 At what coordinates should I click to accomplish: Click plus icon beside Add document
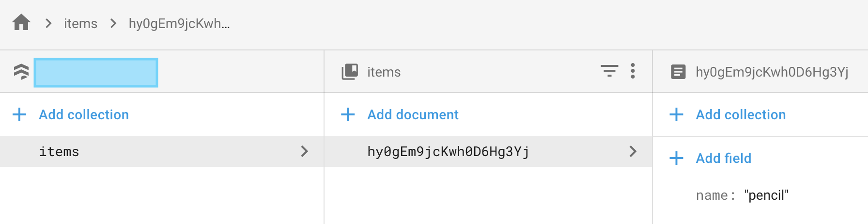pos(348,115)
